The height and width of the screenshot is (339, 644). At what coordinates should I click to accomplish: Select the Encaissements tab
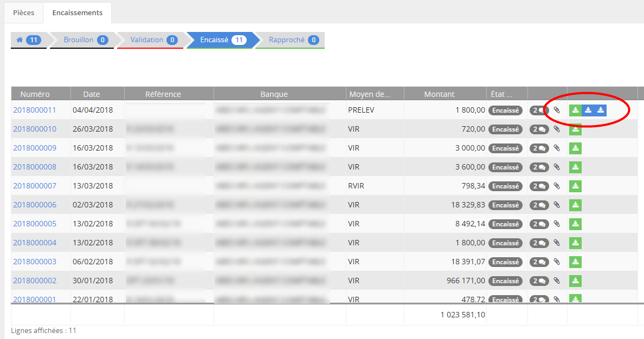coord(77,12)
